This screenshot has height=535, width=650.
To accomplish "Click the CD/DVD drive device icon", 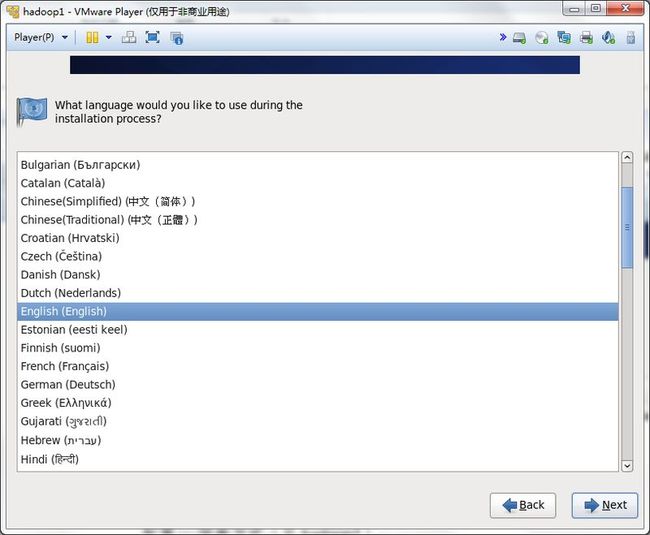I will click(541, 38).
